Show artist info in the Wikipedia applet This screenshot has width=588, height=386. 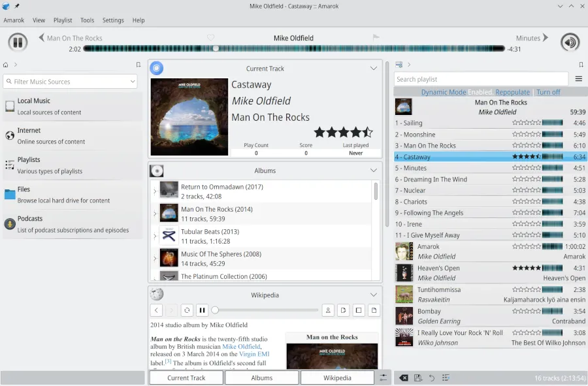328,310
